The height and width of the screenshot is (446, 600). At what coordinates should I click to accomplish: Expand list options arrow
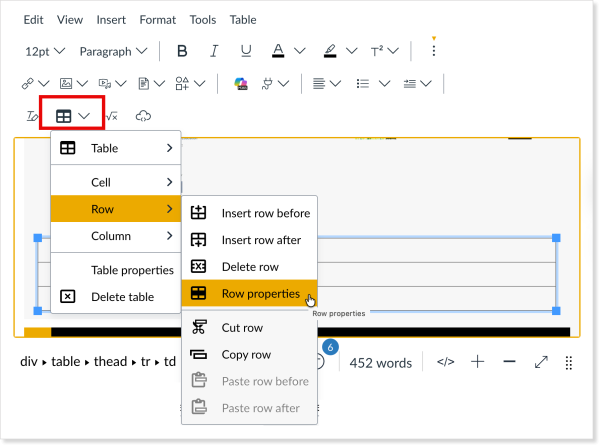(384, 83)
